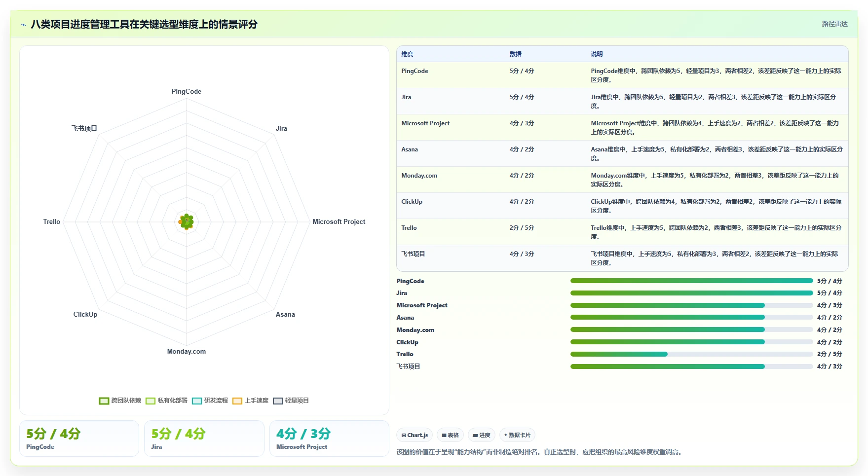The image size is (868, 476).
Task: Click PingCode cell in the table
Action: pyautogui.click(x=415, y=71)
